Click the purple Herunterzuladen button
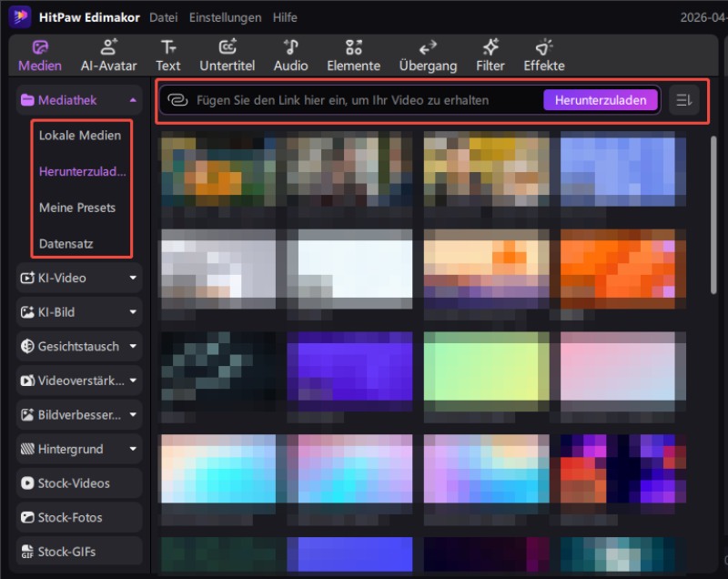728x579 pixels. pyautogui.click(x=601, y=100)
